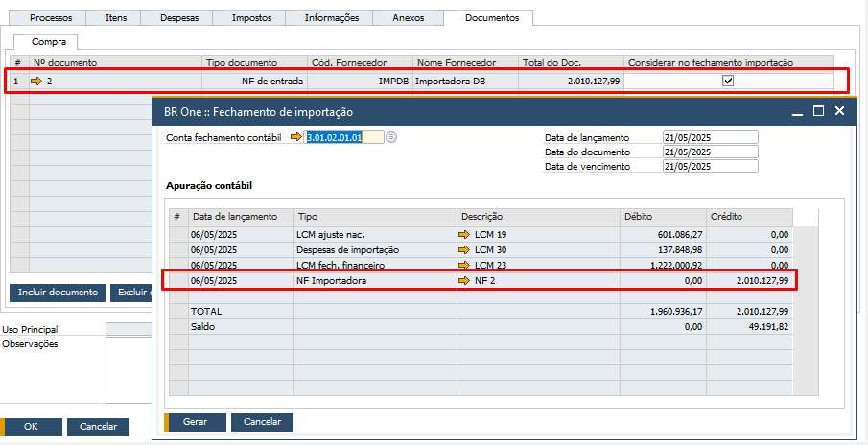Minimize the Fechamento de importação window

point(797,112)
